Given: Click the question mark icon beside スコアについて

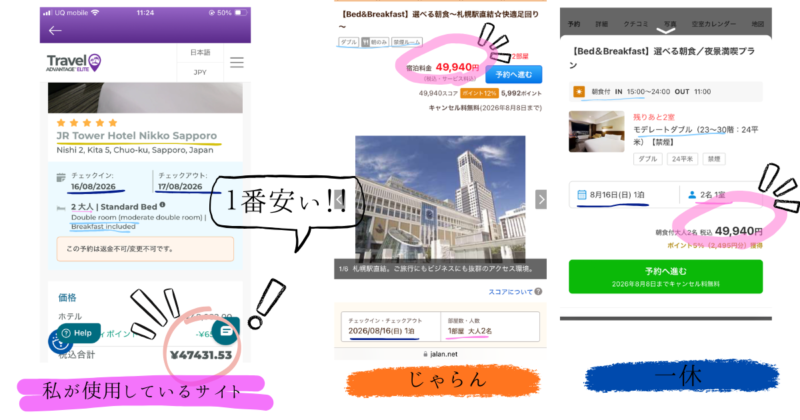Looking at the screenshot, I should (538, 292).
